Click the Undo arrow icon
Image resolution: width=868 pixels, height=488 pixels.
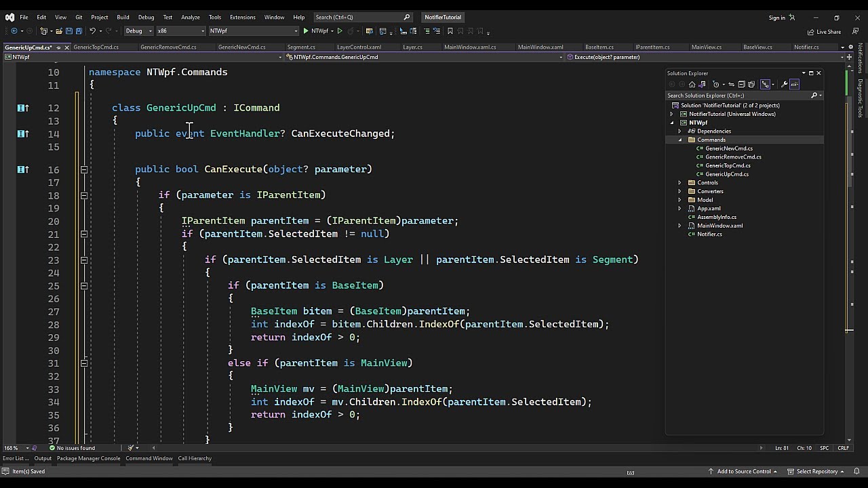pos(93,30)
